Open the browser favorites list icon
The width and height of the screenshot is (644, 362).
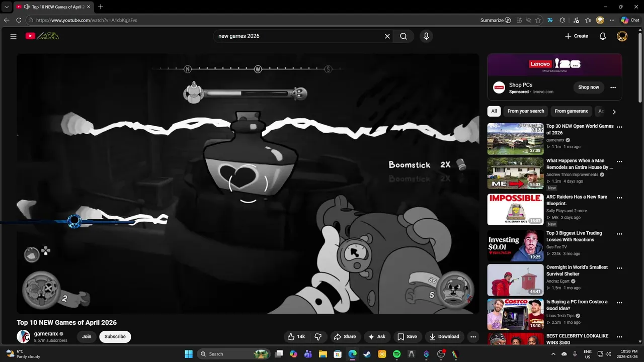(588, 20)
